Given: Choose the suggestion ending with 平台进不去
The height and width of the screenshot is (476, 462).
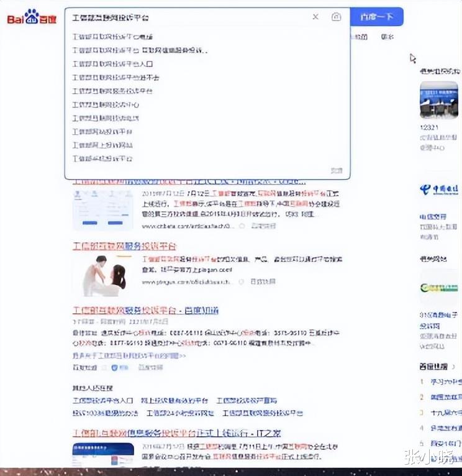Looking at the screenshot, I should pyautogui.click(x=115, y=78).
